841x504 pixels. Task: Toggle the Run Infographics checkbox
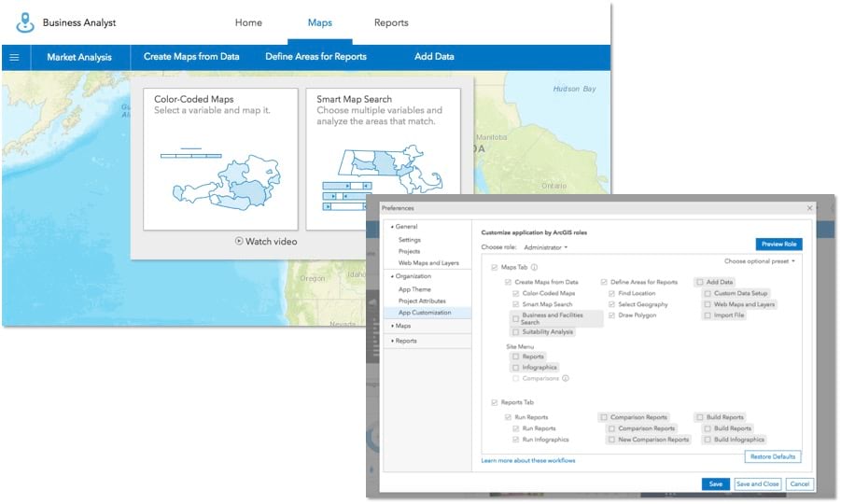point(515,440)
